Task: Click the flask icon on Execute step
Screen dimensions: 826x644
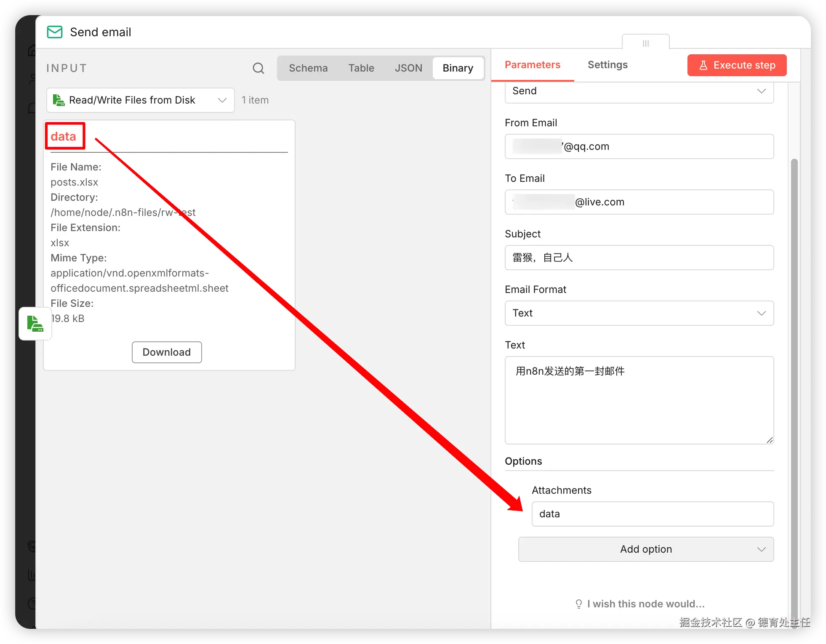Action: pyautogui.click(x=703, y=65)
